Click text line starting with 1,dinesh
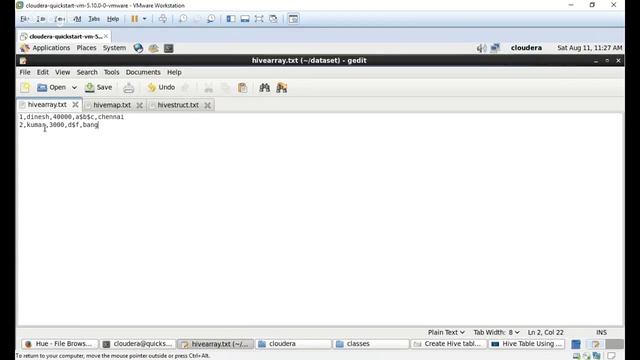 [x=71, y=117]
